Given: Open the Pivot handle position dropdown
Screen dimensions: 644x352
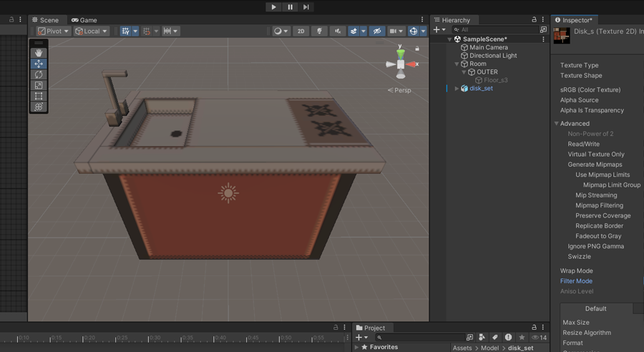Looking at the screenshot, I should [54, 31].
